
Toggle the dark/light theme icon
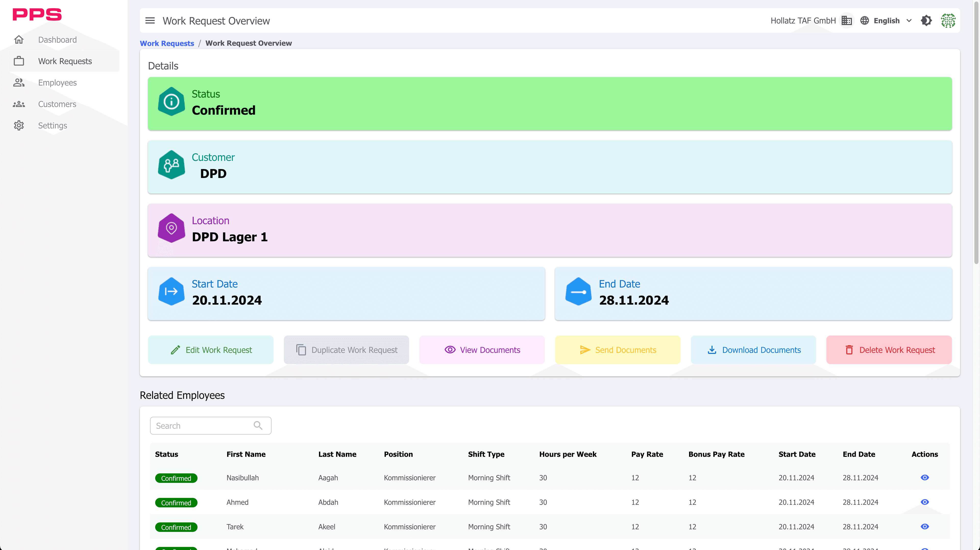926,20
